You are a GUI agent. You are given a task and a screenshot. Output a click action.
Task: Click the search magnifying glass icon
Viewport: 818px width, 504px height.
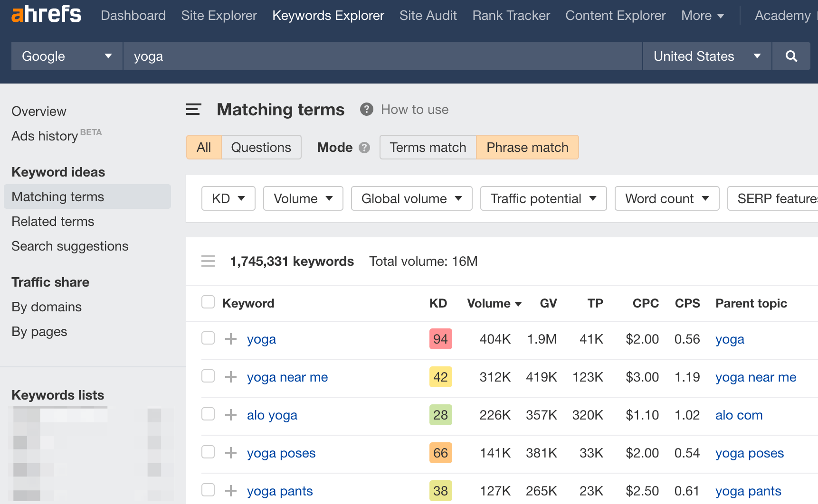coord(791,56)
